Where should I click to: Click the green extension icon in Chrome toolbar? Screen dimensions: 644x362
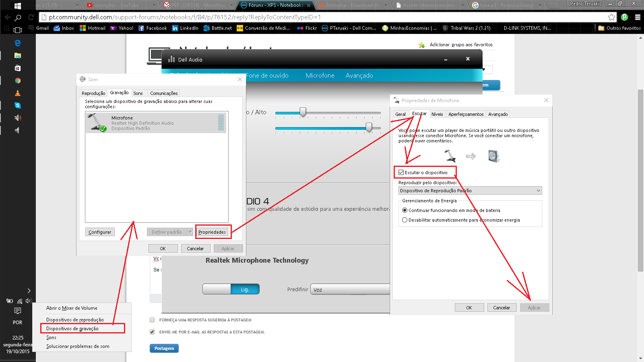click(625, 17)
